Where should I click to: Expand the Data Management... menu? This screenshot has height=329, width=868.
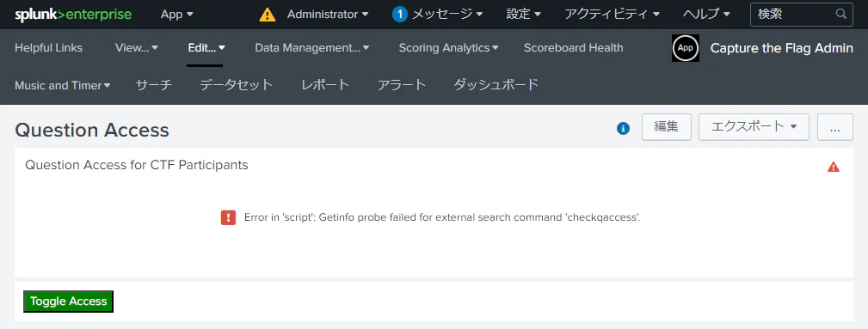pyautogui.click(x=312, y=48)
